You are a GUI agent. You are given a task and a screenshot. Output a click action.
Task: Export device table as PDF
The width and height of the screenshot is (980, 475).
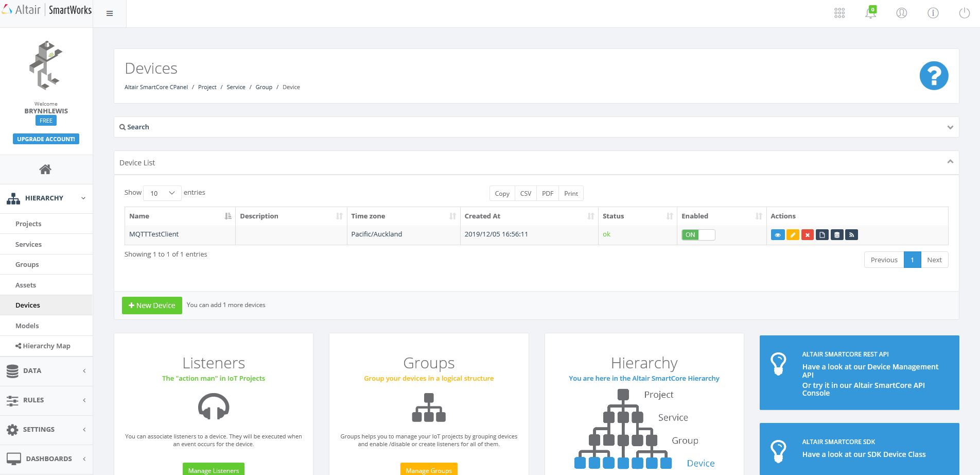pos(548,193)
